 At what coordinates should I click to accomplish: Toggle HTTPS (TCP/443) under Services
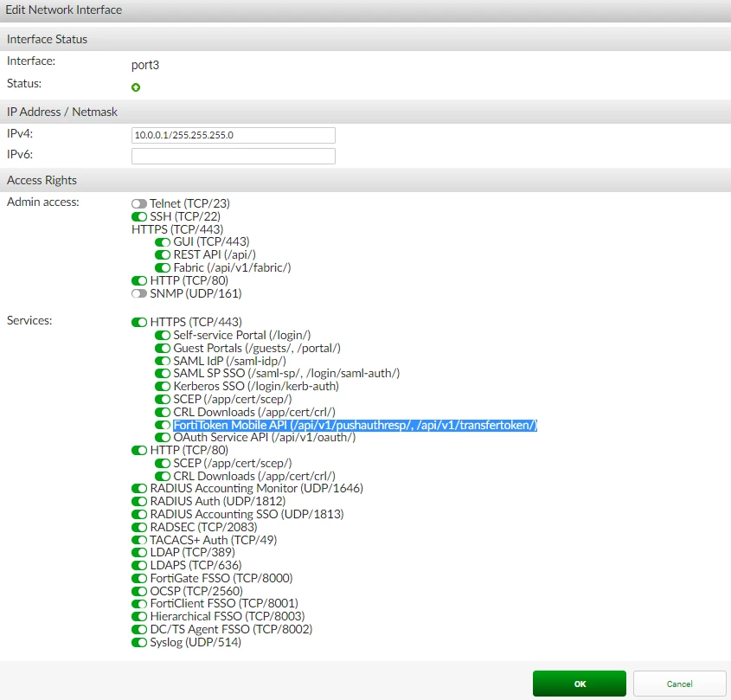(139, 322)
